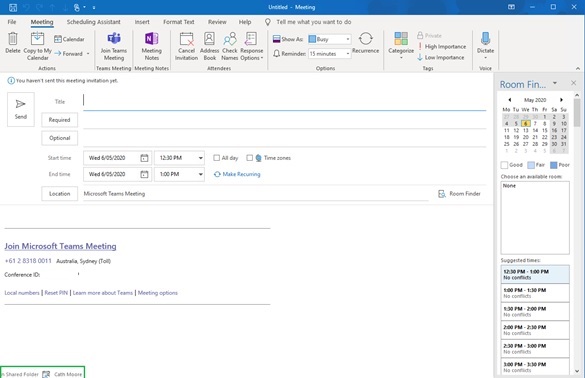Collapse the ribbon
The width and height of the screenshot is (585, 378).
tap(578, 68)
